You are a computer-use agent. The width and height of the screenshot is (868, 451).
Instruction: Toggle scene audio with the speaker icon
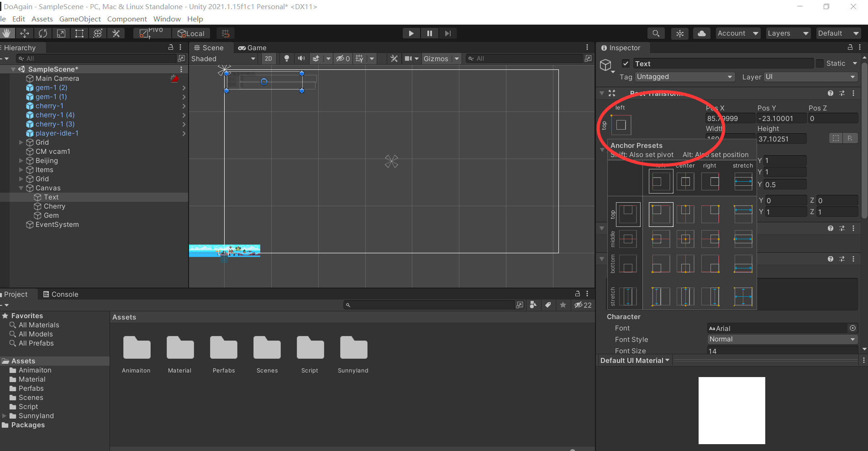pos(301,58)
